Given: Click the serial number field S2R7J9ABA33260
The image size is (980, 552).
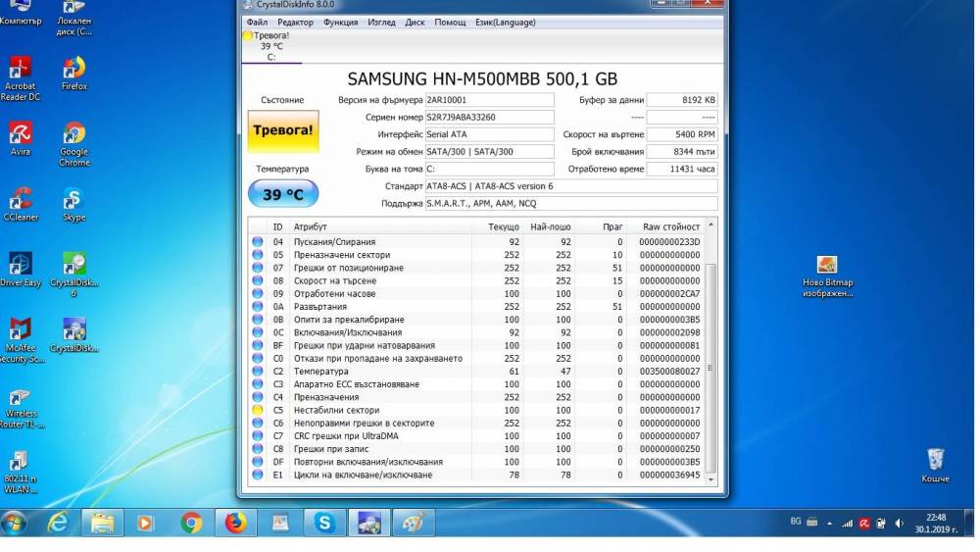Looking at the screenshot, I should [489, 118].
